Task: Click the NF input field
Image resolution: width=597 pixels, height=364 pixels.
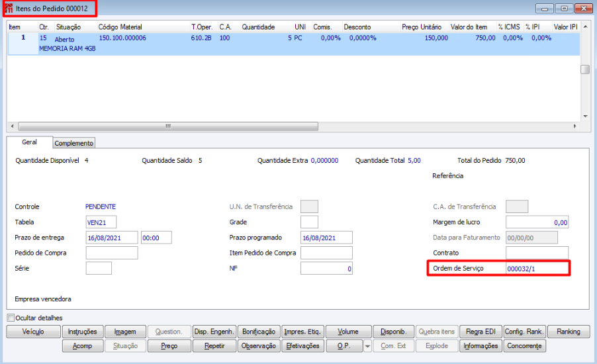Action: (326, 269)
